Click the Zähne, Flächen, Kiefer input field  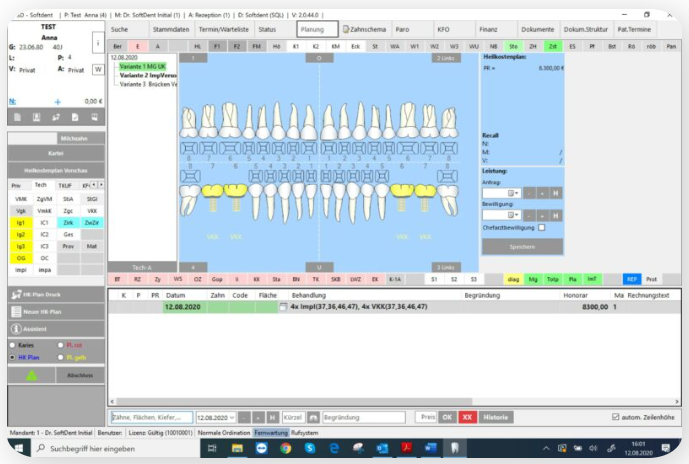pos(151,417)
